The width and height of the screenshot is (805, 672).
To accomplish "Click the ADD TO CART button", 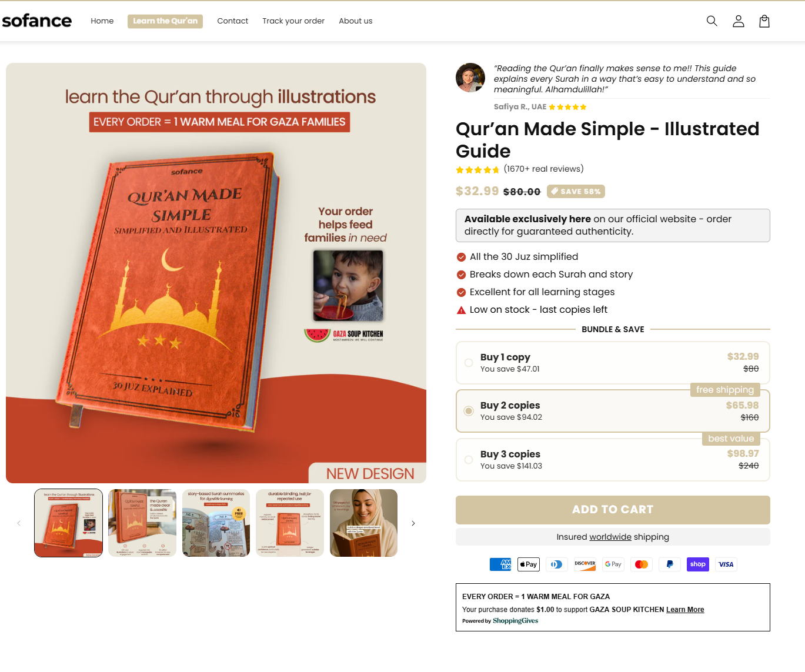I will click(x=613, y=510).
